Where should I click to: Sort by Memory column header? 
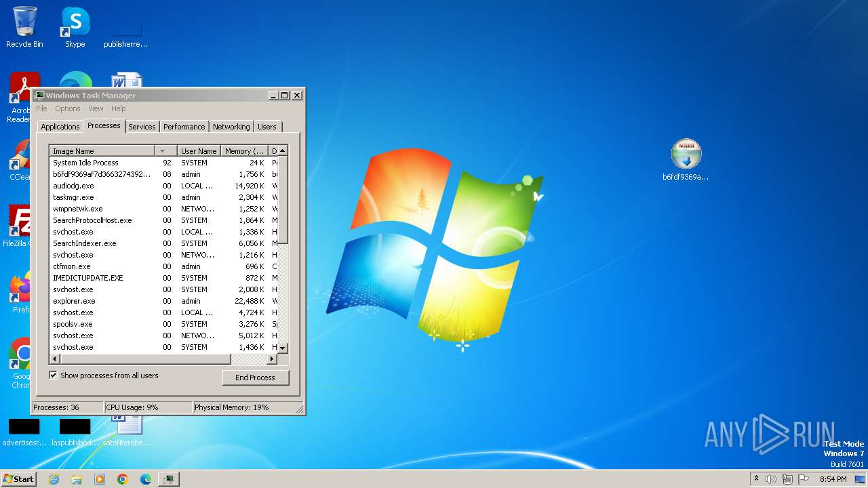244,150
